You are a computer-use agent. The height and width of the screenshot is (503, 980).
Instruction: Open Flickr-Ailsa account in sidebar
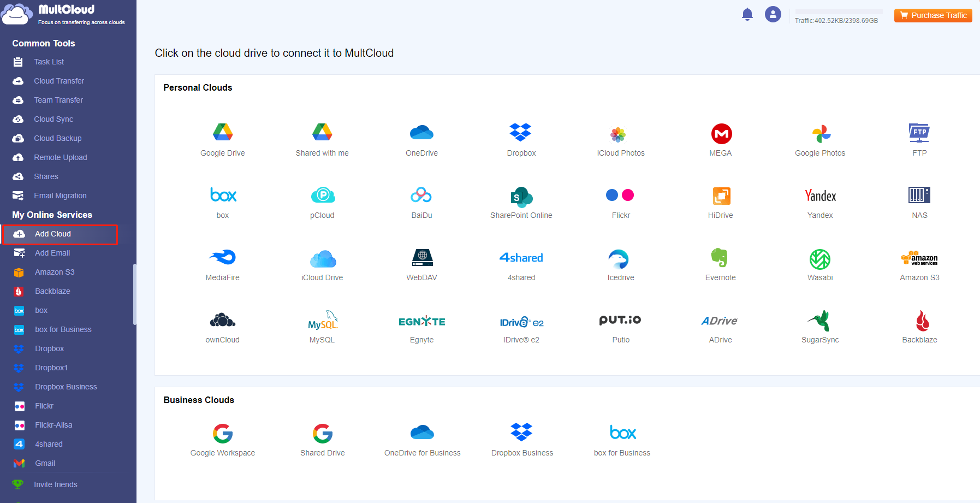click(x=54, y=425)
